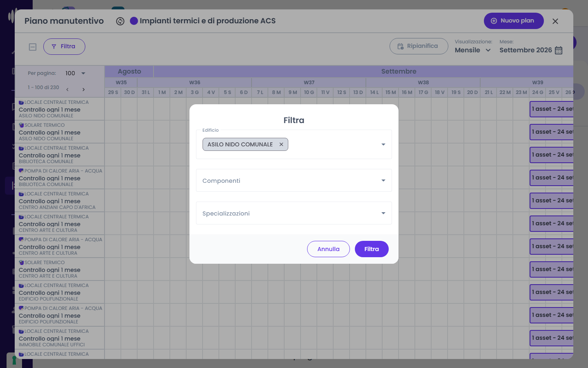Select the Settembre month header
Image resolution: width=588 pixels, height=368 pixels.
point(399,71)
